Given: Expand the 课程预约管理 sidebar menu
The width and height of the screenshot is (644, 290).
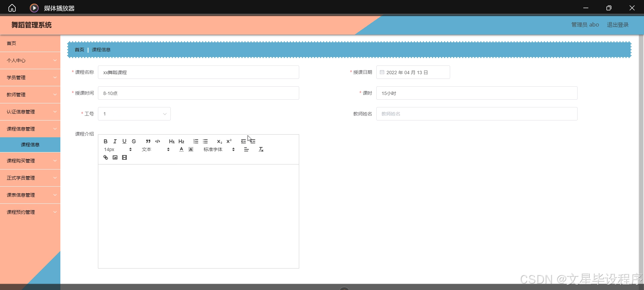Looking at the screenshot, I should pyautogui.click(x=30, y=212).
